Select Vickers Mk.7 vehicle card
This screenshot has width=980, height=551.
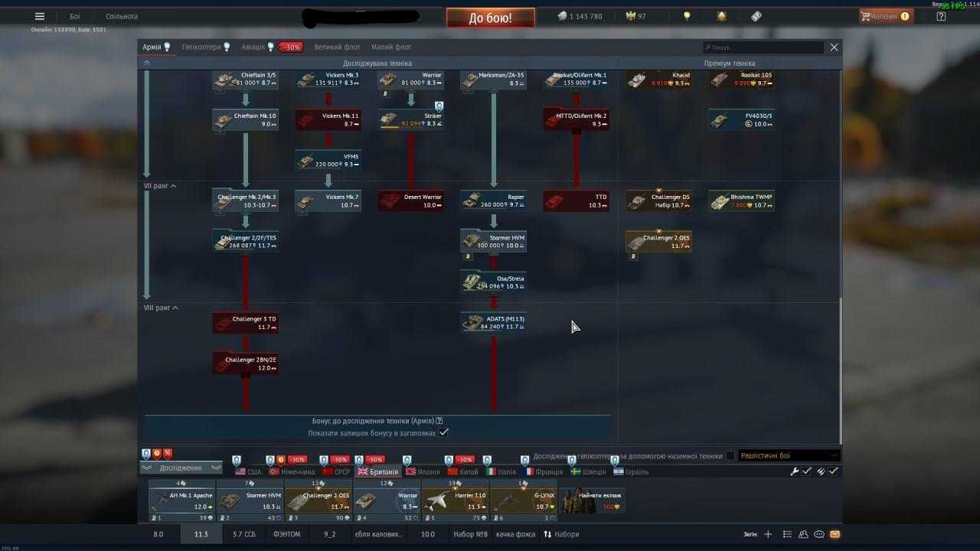[328, 201]
